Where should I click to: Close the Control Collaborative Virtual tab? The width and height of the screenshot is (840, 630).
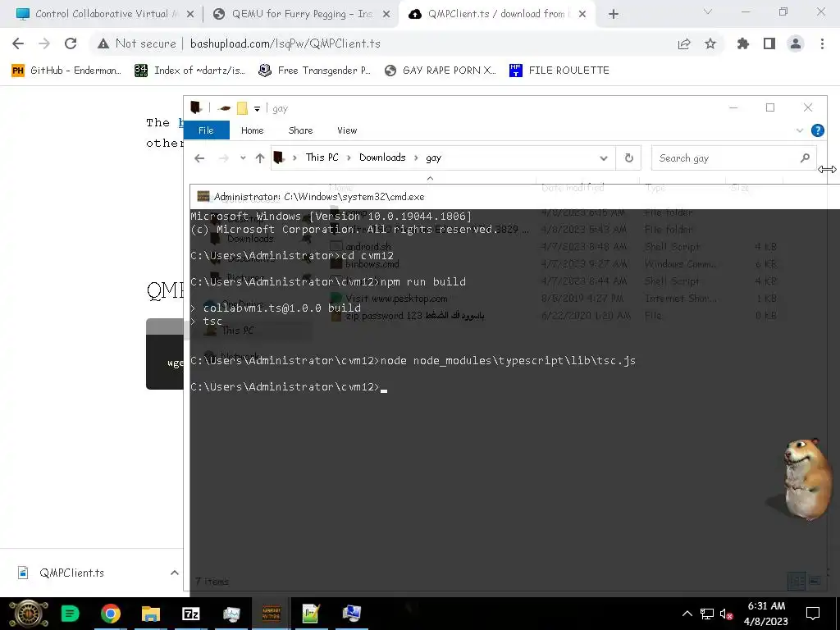tap(190, 15)
